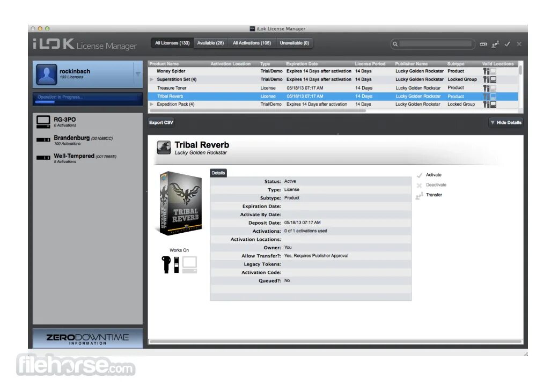Expand the Superstition Set (4) group
Screen dimensions: 558x392
(x=152, y=79)
